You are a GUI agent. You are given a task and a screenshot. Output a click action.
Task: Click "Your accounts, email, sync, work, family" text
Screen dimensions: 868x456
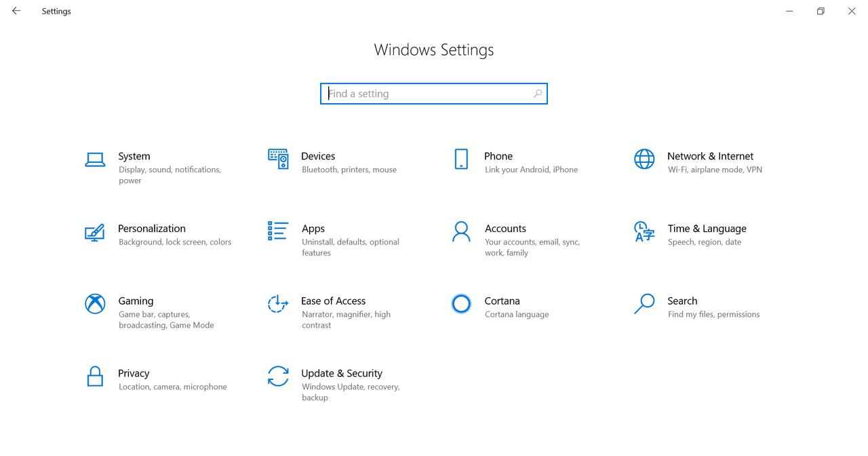click(x=532, y=248)
